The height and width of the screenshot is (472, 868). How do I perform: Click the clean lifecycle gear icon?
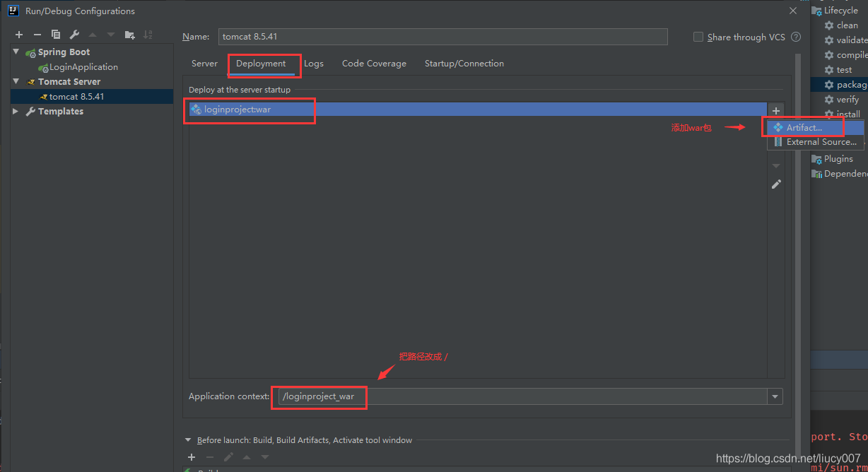(x=829, y=25)
